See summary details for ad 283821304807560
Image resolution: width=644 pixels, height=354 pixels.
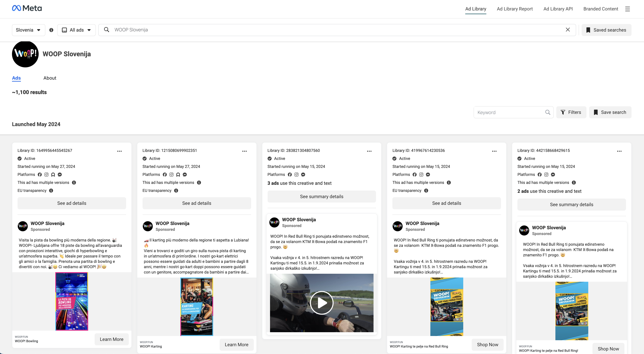(322, 197)
